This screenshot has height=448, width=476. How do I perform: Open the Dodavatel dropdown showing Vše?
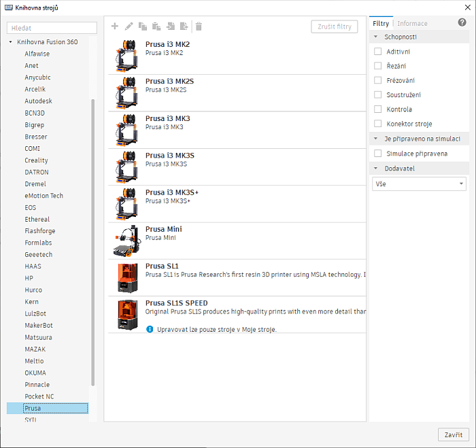419,184
